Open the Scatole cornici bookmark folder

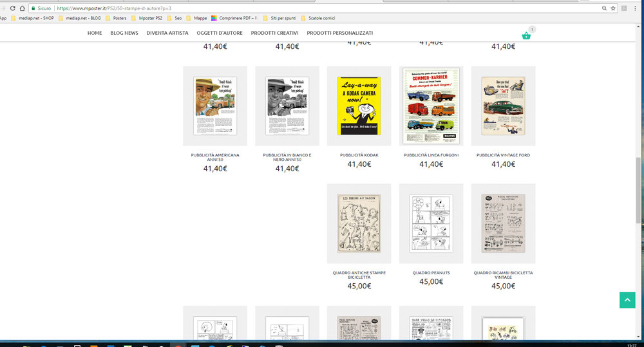tap(318, 18)
